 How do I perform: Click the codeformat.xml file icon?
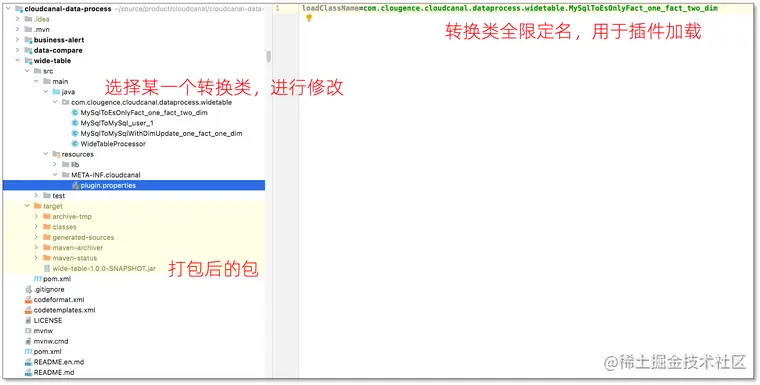click(28, 300)
